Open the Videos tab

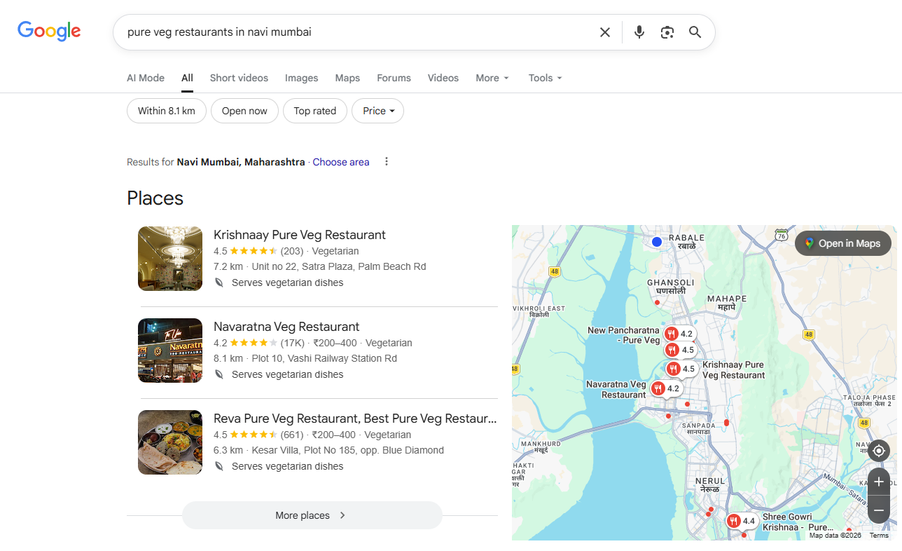pyautogui.click(x=443, y=78)
